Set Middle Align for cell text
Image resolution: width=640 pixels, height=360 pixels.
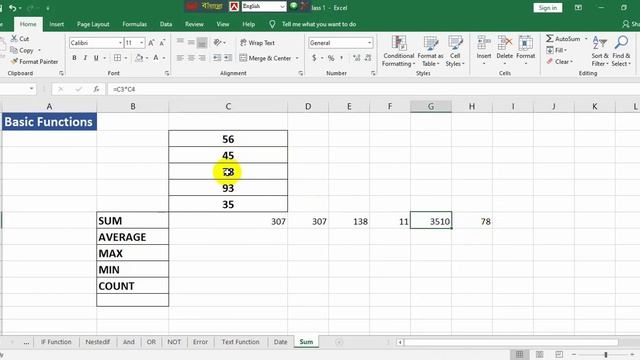point(191,42)
